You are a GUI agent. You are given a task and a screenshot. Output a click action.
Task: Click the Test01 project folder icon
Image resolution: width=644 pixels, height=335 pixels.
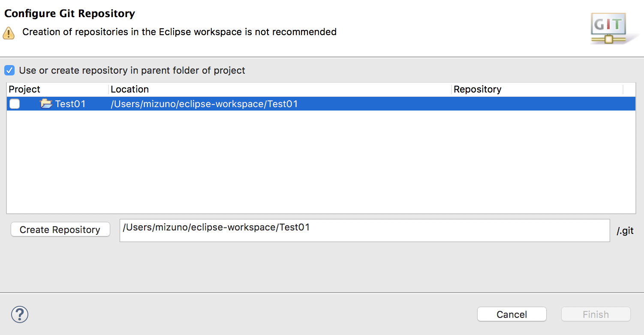coord(46,104)
